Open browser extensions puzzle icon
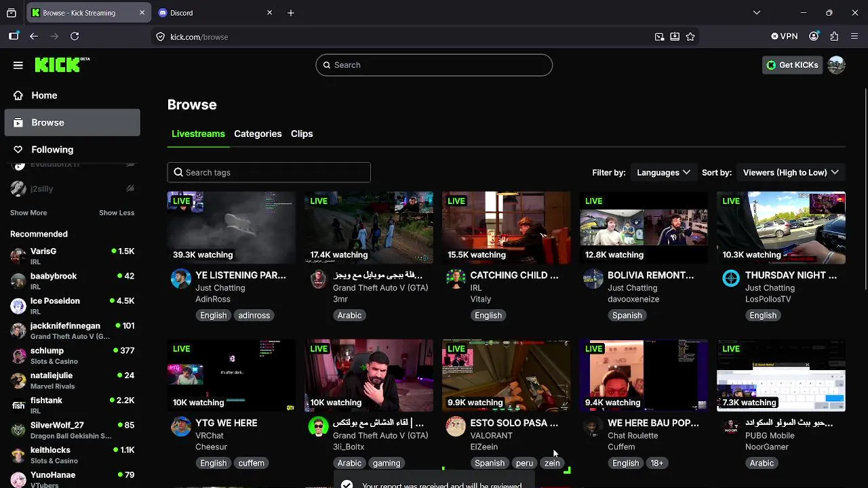This screenshot has width=868, height=488. pos(834,37)
